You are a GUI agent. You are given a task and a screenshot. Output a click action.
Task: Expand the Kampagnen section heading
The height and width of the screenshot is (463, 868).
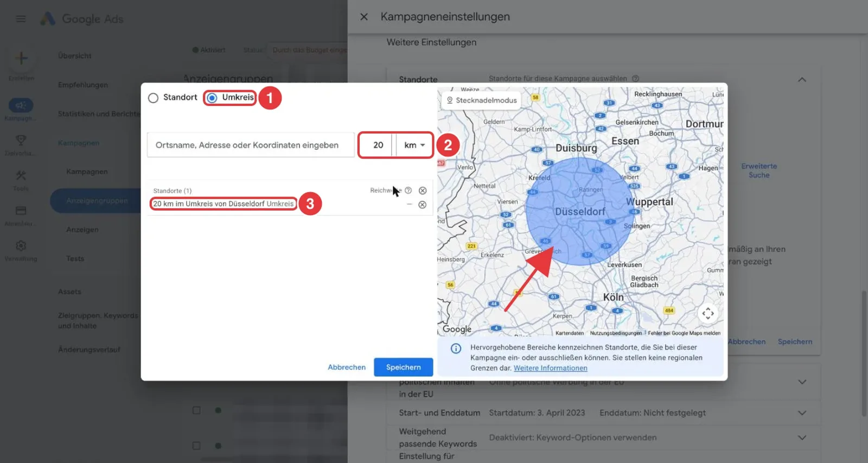(79, 143)
